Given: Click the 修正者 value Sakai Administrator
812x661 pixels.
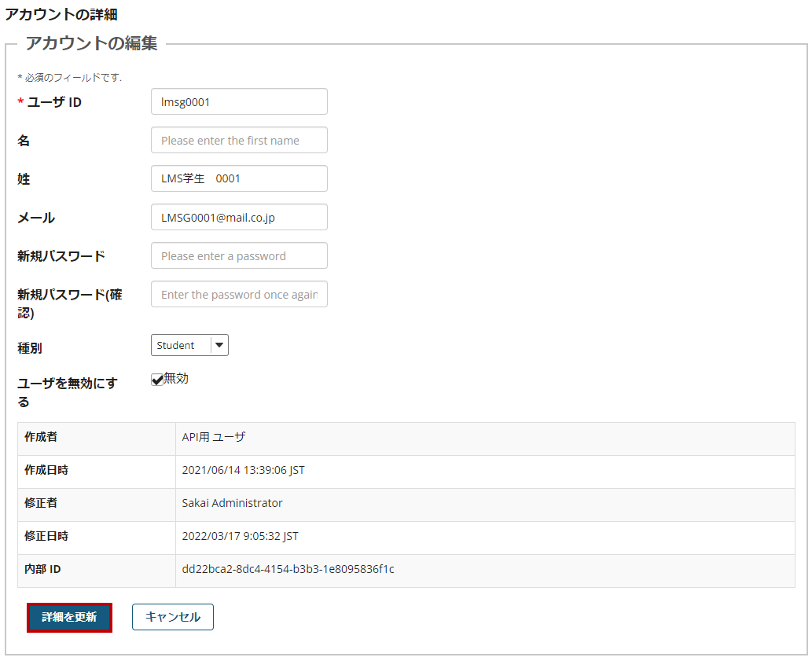Looking at the screenshot, I should tap(232, 503).
